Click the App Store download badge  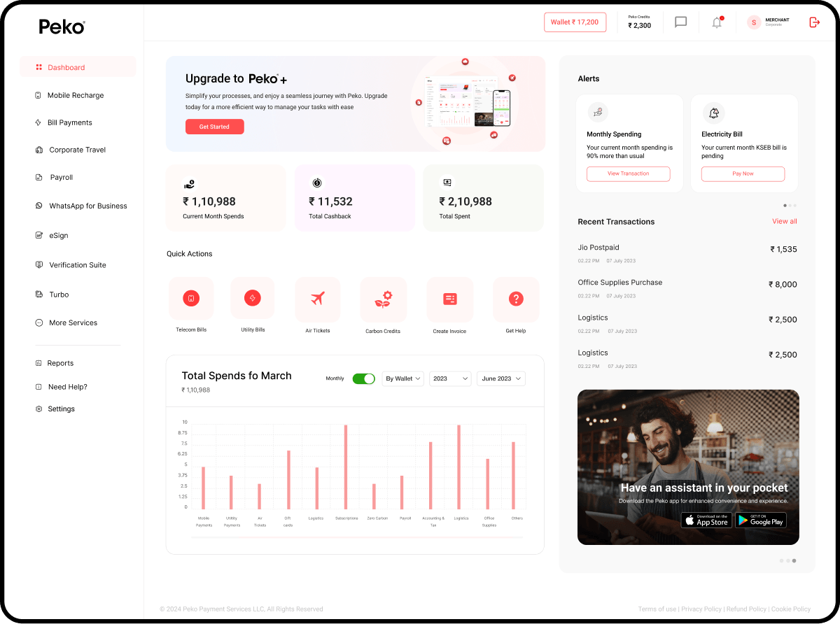(x=706, y=520)
